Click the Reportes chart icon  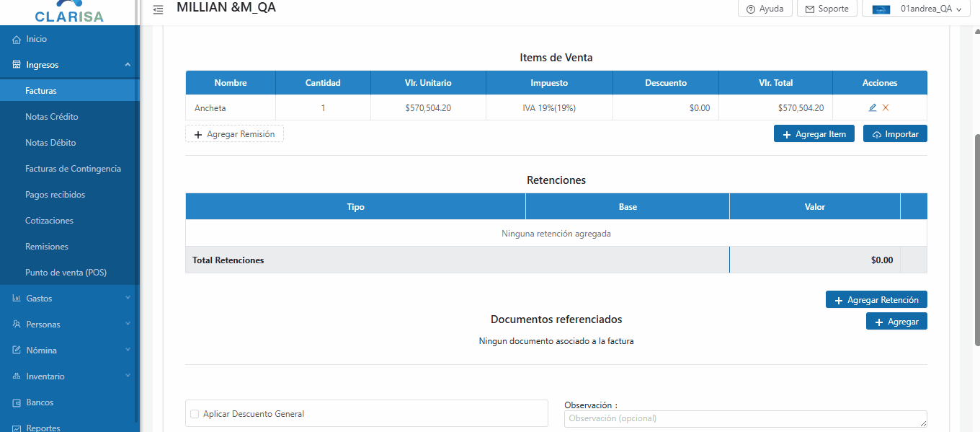click(x=17, y=428)
